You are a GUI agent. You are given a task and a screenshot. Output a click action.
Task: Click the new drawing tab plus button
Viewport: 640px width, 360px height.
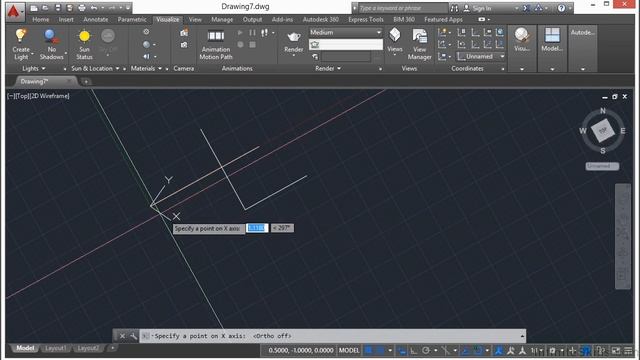[x=86, y=82]
